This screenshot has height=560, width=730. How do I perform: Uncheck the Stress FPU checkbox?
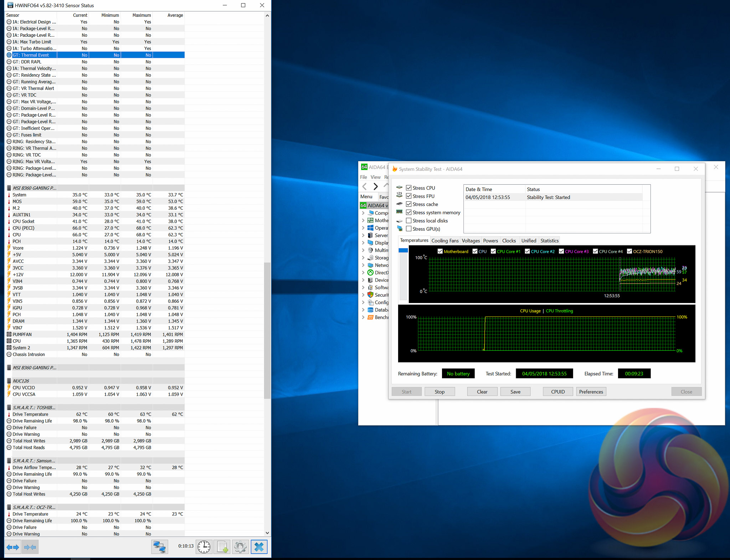409,196
